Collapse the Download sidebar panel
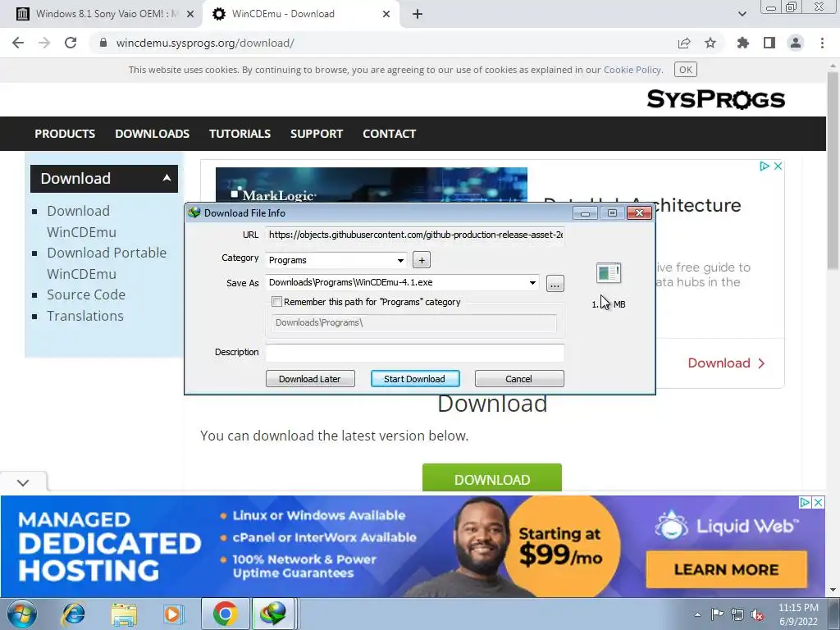Viewport: 840px width, 630px height. click(x=167, y=178)
